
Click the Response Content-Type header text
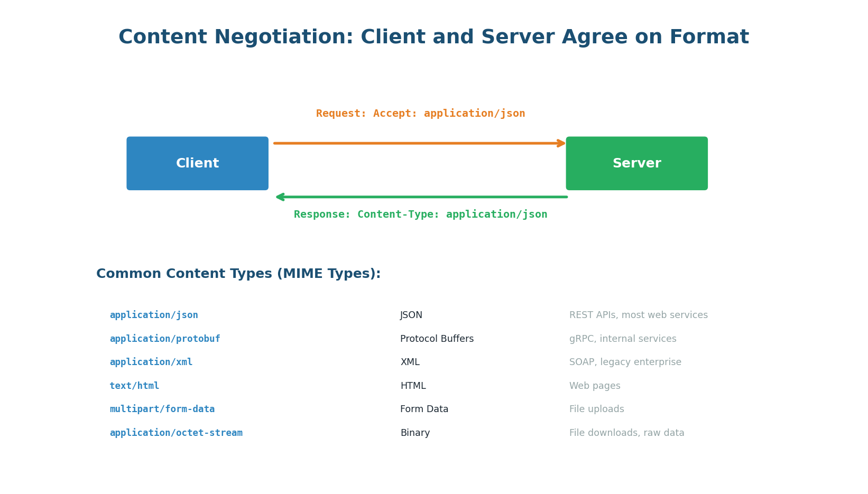421,214
